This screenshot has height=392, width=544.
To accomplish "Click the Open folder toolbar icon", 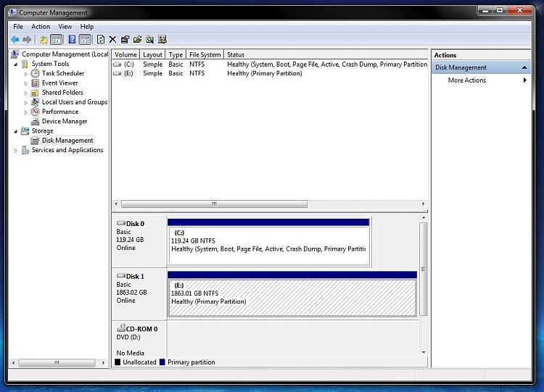I will pyautogui.click(x=137, y=40).
